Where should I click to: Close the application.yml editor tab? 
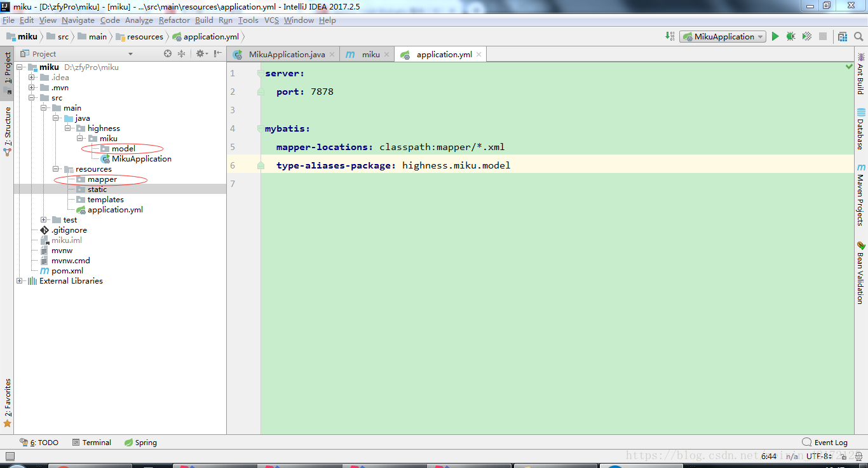[x=479, y=55]
